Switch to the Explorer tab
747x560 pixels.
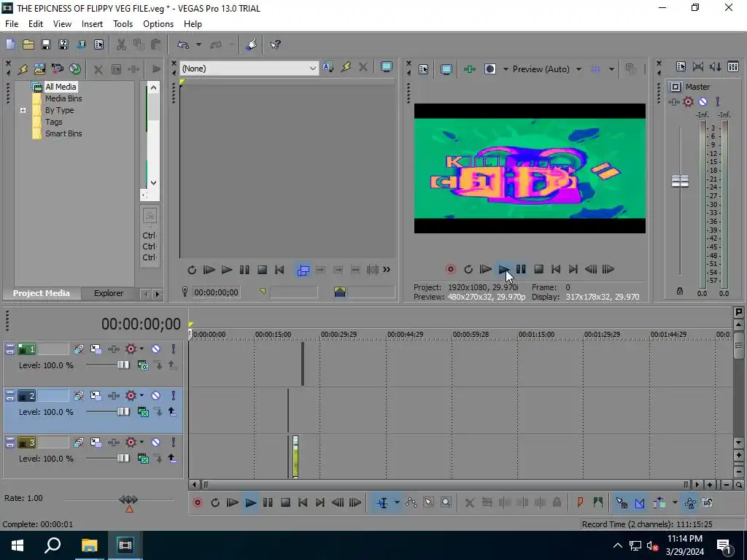[x=109, y=293]
